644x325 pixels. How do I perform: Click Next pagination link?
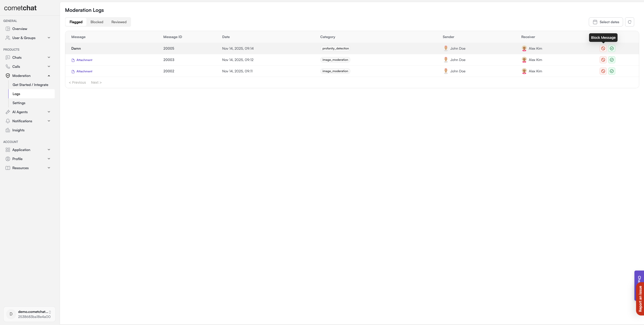[x=96, y=82]
